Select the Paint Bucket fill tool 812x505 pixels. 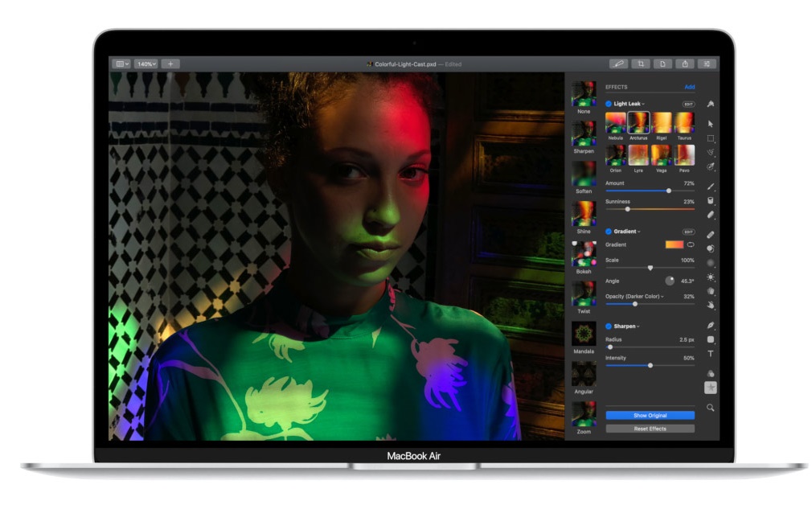pyautogui.click(x=710, y=200)
